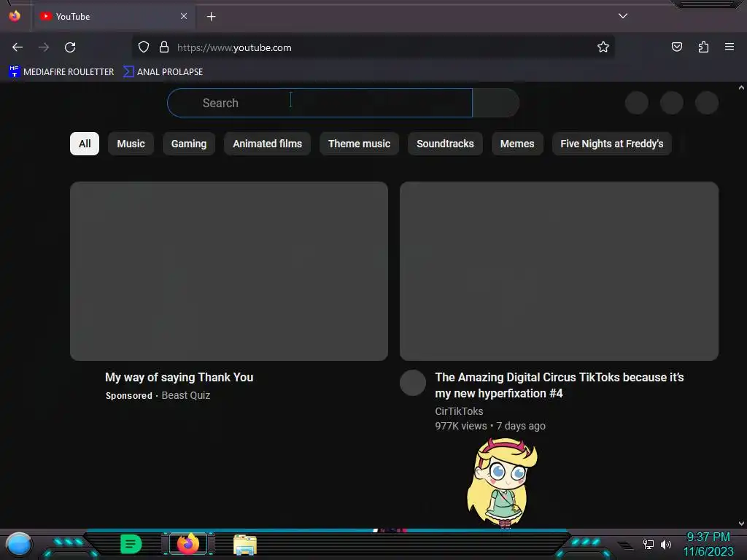Screen dimensions: 747x560
Task: Close the YouTube tab
Action: pos(183,16)
